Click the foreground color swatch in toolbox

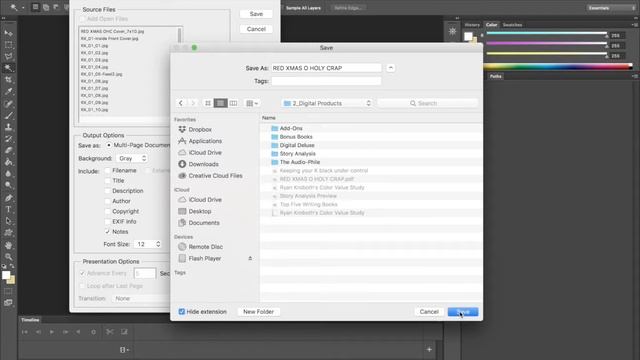6,275
